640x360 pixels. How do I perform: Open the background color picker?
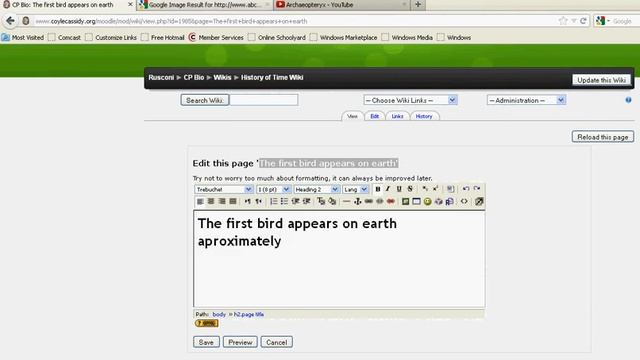pos(332,201)
